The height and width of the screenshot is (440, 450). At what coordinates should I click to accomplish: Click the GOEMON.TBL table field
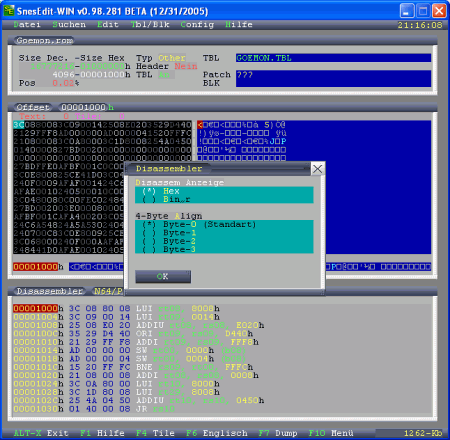point(333,58)
